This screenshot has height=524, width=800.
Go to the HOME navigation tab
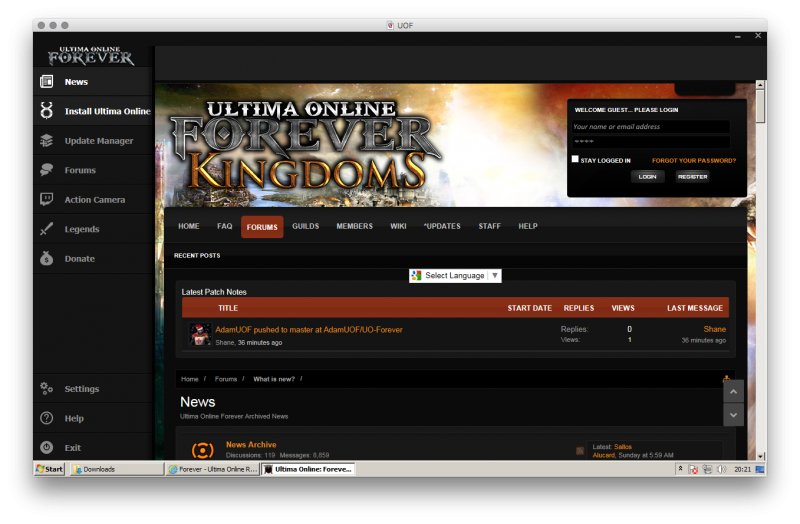click(189, 226)
